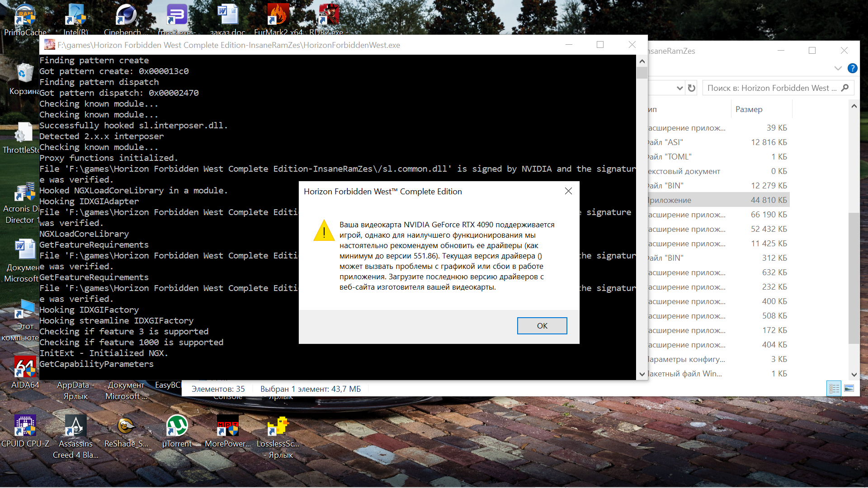Screen dimensions: 868x488
Task: Close the Horizon Forbidden West warning dialog
Action: (568, 191)
